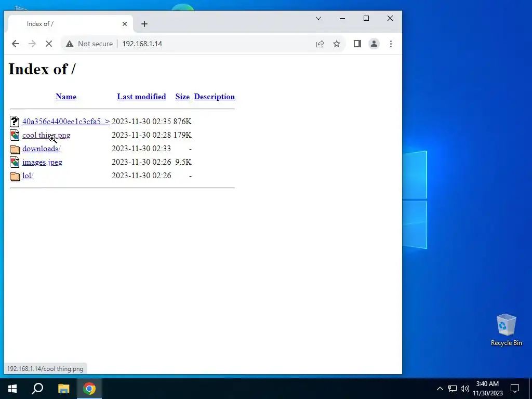The width and height of the screenshot is (532, 399).
Task: Click the folder icon beside lol/
Action: click(15, 176)
